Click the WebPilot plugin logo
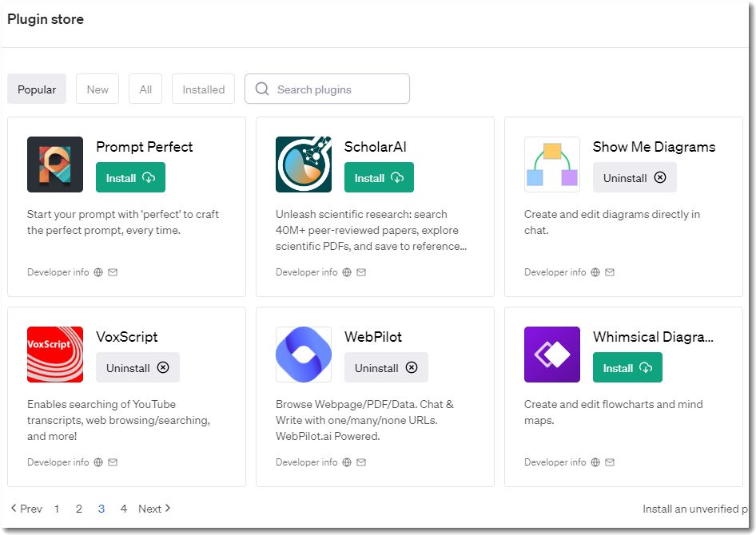The width and height of the screenshot is (756, 535). 304,355
